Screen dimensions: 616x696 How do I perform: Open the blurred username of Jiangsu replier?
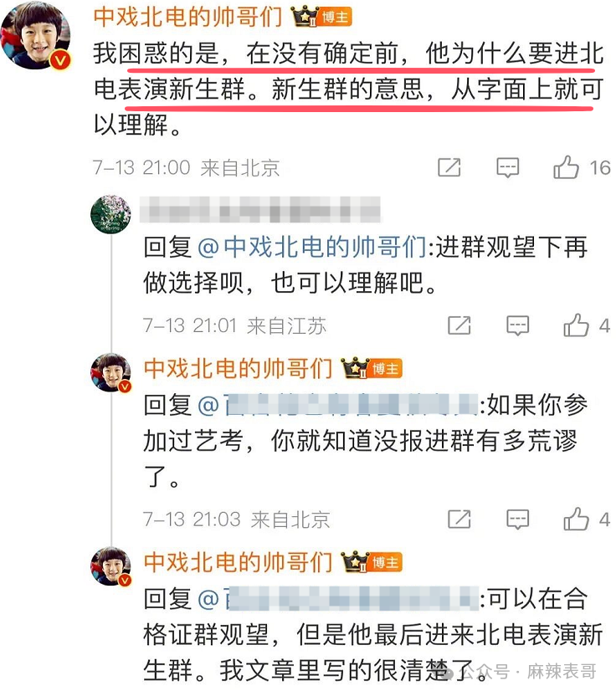coord(260,209)
